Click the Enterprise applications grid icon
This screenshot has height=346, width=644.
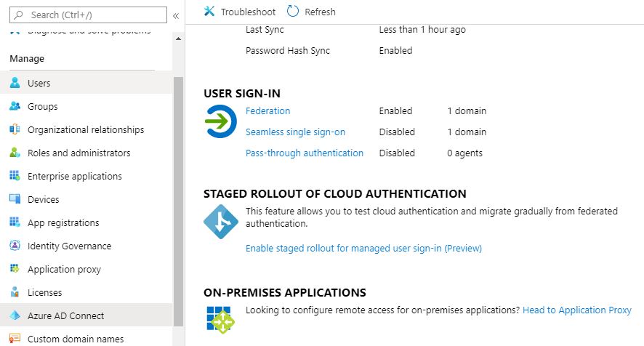pyautogui.click(x=15, y=176)
